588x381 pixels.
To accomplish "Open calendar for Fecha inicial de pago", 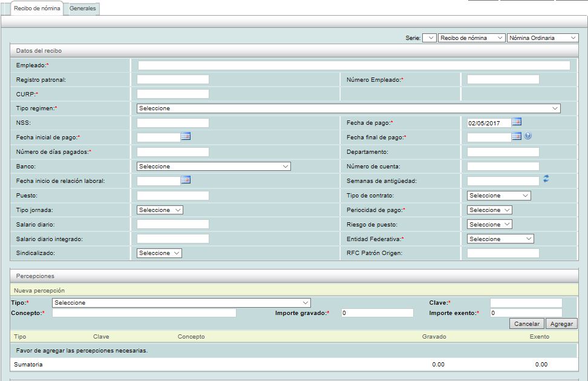I will 186,137.
